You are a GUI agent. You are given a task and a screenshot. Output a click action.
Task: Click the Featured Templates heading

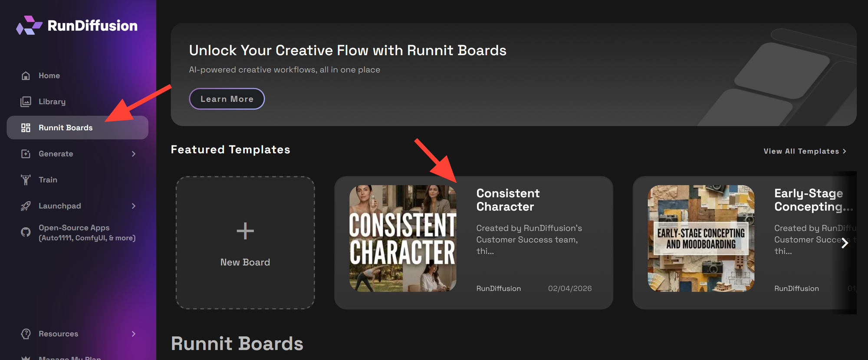pyautogui.click(x=230, y=149)
